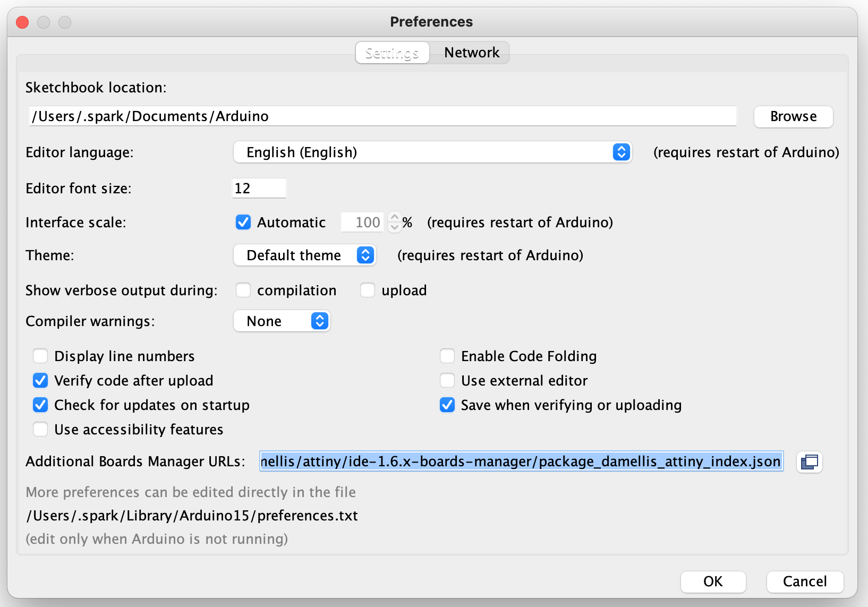Uncheck Save when verifying or uploading
The height and width of the screenshot is (607, 868).
coord(447,405)
